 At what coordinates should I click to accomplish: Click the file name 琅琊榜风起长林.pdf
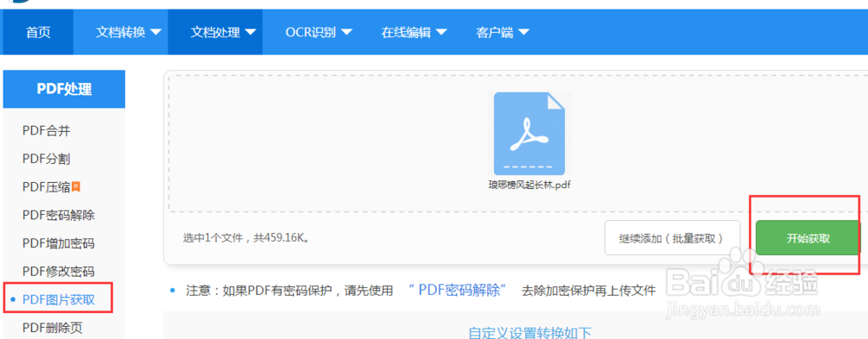(529, 186)
